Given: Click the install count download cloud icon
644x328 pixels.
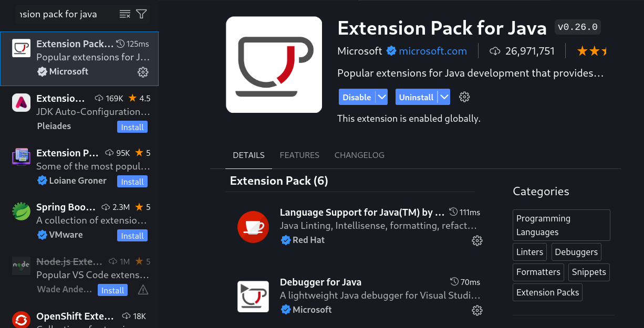Looking at the screenshot, I should (x=495, y=51).
